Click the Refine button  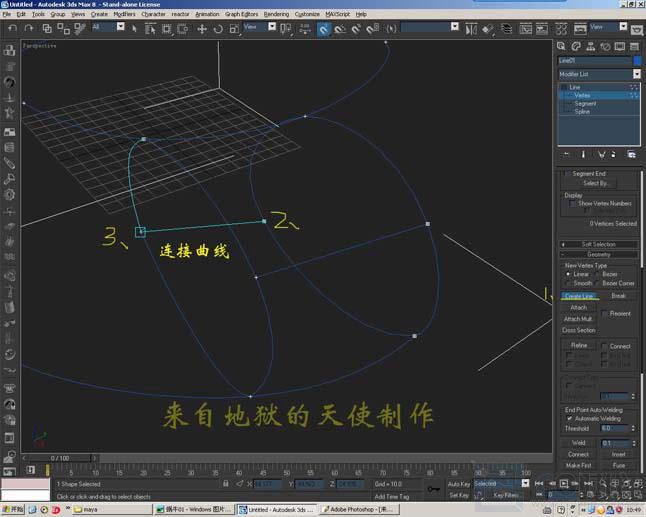(x=579, y=345)
